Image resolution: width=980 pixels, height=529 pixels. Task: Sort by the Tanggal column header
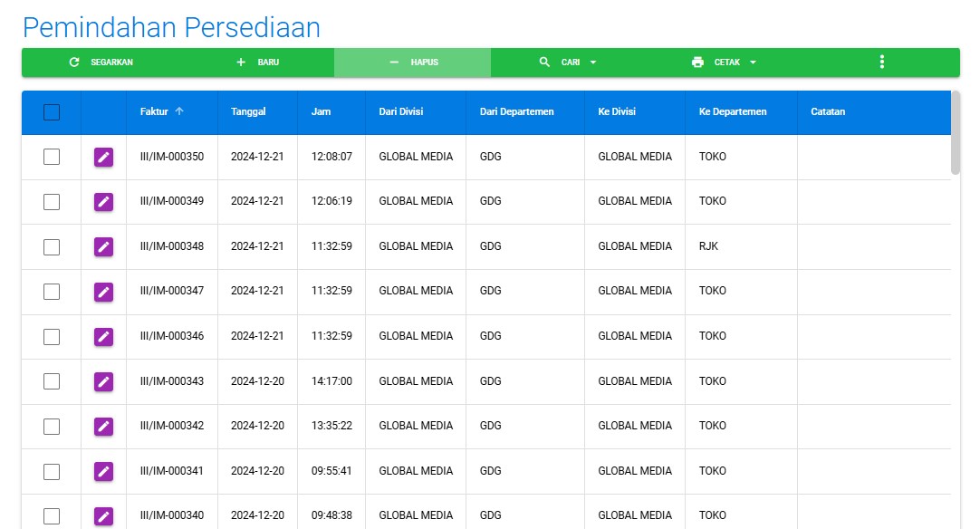[248, 112]
